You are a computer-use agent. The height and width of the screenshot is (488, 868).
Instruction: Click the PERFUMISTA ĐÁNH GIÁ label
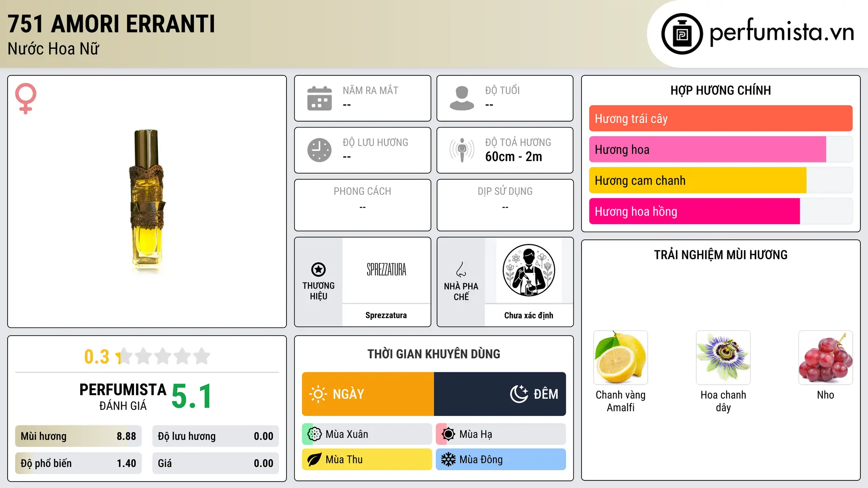point(123,396)
